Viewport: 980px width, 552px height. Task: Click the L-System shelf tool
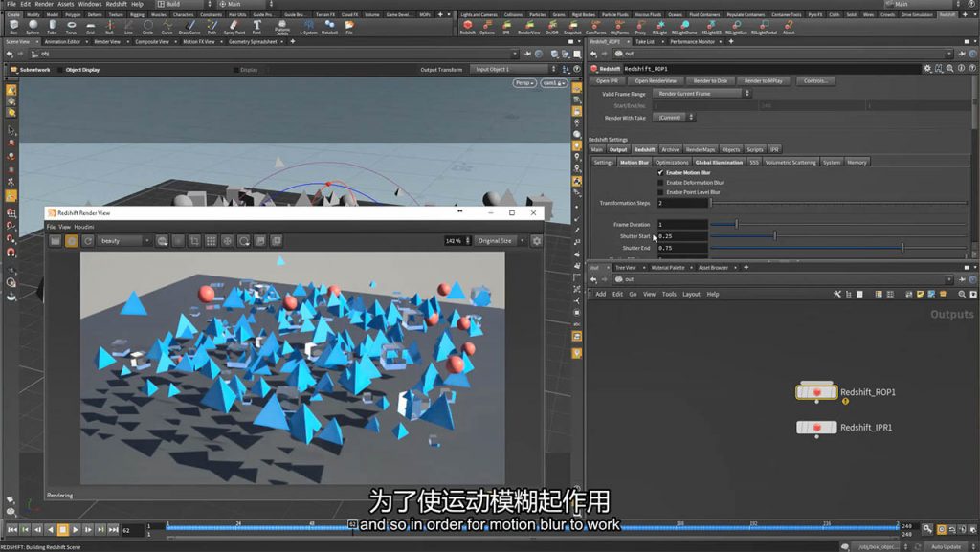click(x=308, y=27)
